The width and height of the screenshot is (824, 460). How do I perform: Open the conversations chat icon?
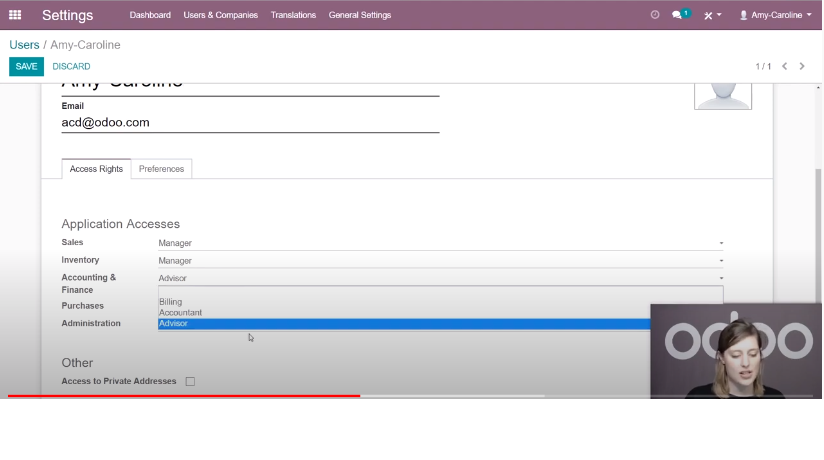point(681,15)
